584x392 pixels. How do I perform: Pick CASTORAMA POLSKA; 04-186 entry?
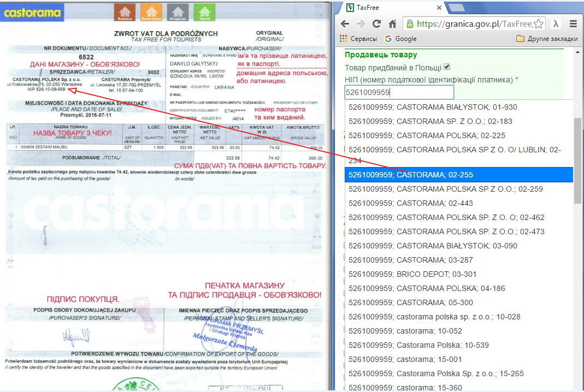coord(459,288)
